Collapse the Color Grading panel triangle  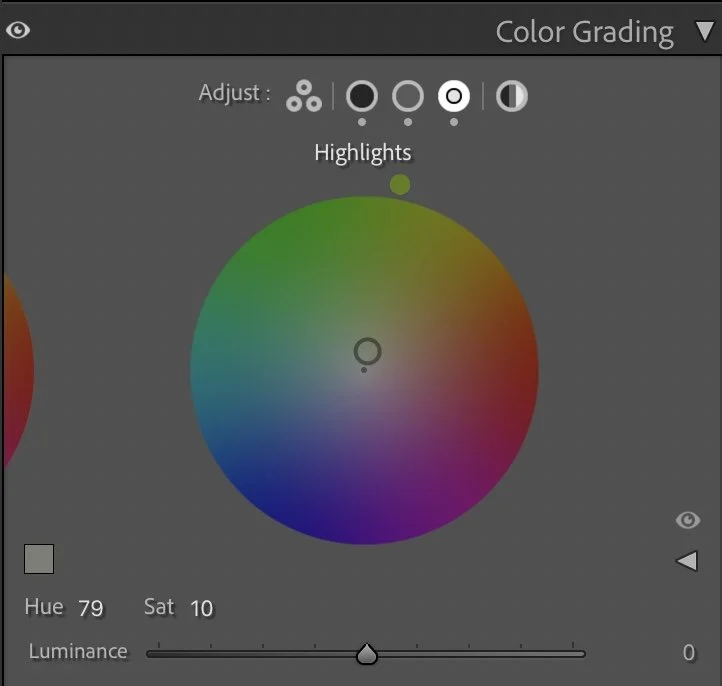[705, 31]
